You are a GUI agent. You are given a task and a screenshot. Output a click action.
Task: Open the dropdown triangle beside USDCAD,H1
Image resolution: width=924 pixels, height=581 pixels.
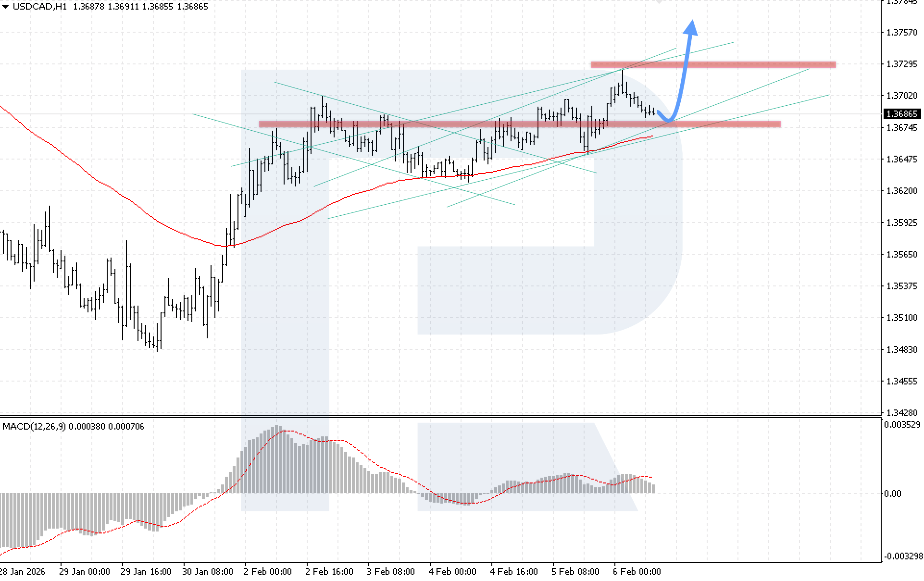tap(5, 7)
